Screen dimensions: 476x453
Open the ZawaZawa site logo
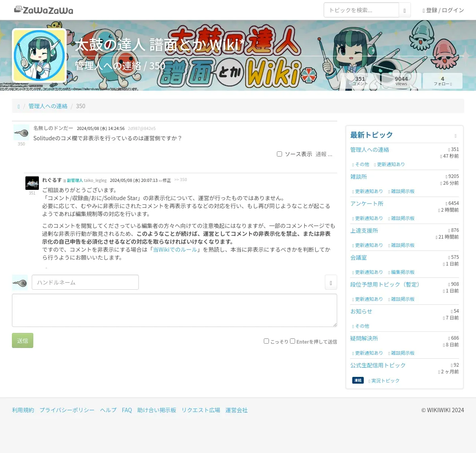pos(44,10)
